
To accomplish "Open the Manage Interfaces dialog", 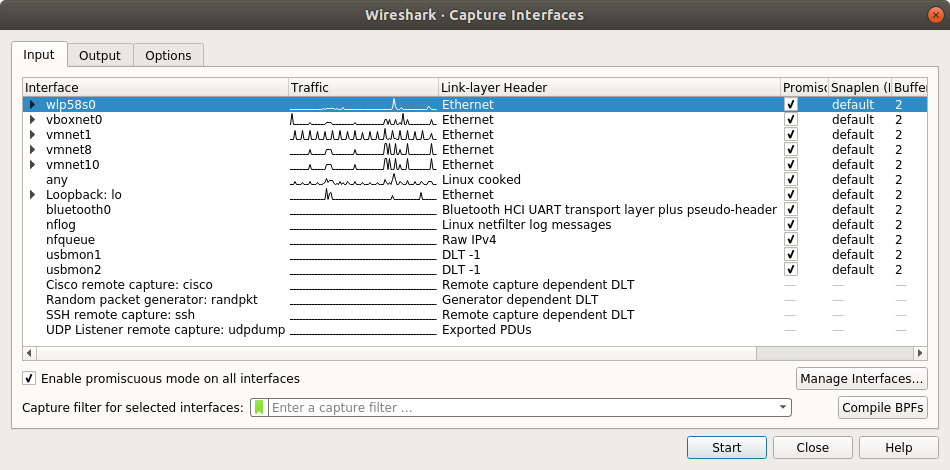I will click(862, 379).
